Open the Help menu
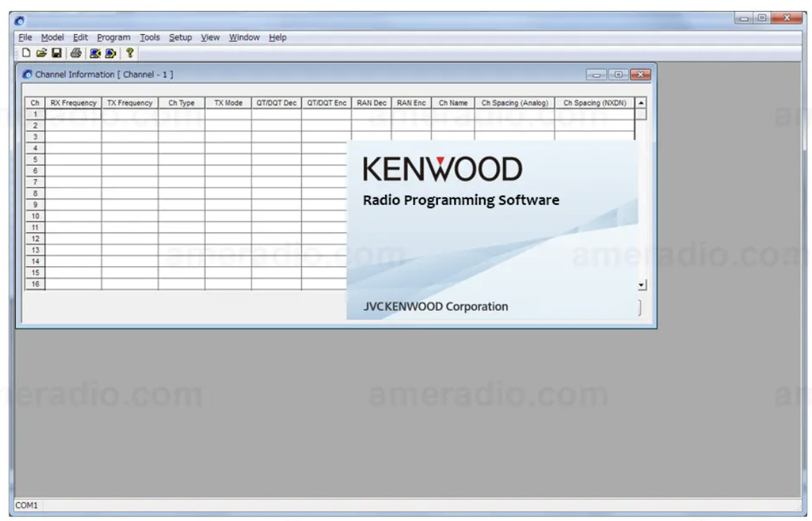The width and height of the screenshot is (812, 521). pos(278,37)
